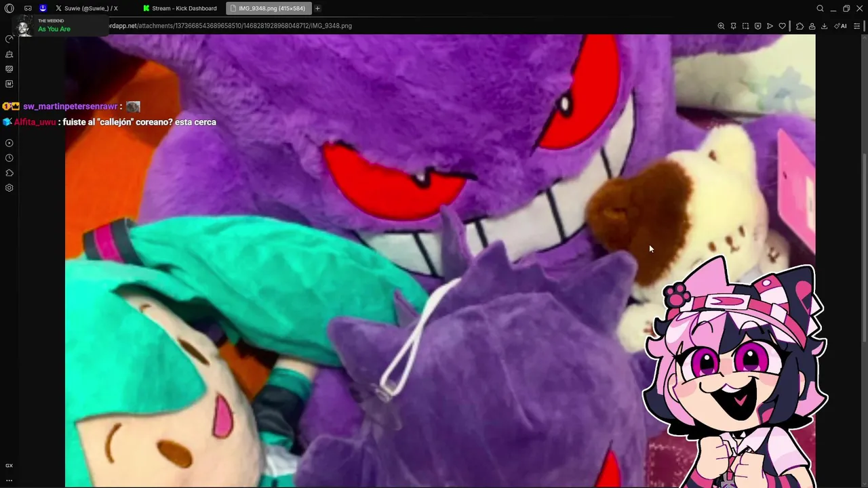Image resolution: width=868 pixels, height=488 pixels.
Task: Open the striped screen sidebar icon
Action: pyautogui.click(x=9, y=69)
